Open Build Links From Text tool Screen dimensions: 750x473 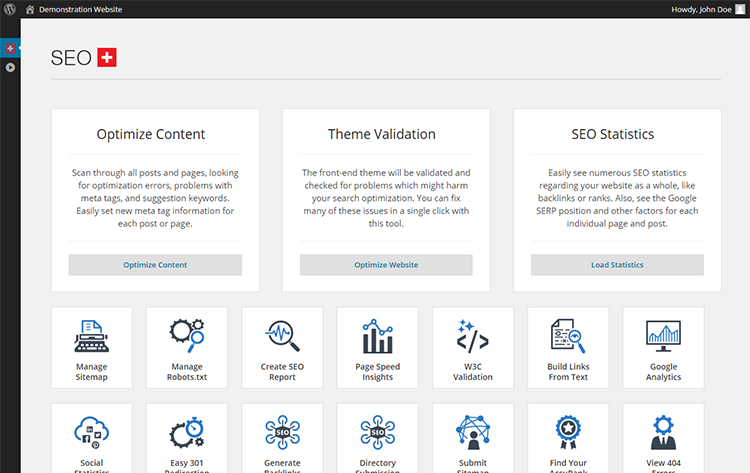pyautogui.click(x=568, y=348)
